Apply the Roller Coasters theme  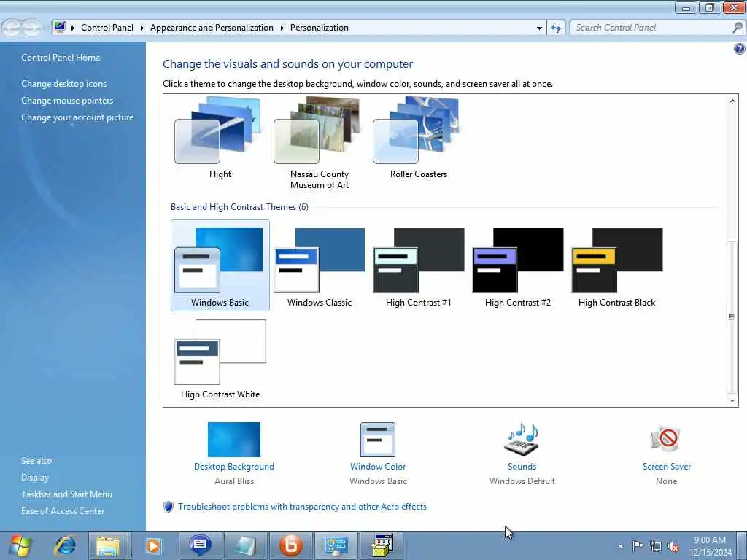click(418, 138)
